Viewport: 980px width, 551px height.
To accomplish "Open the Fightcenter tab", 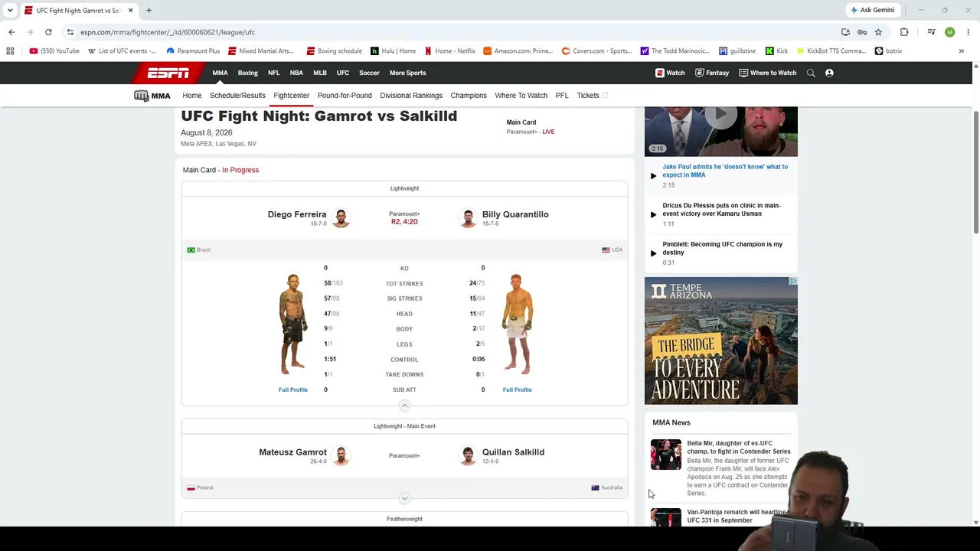I will click(291, 96).
